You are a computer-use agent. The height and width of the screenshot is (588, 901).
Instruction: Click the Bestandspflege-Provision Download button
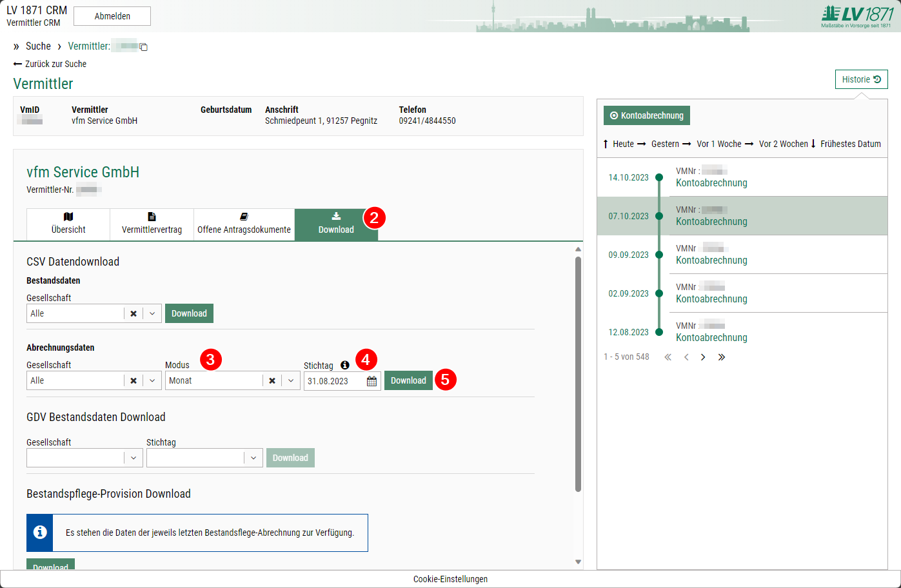(50, 564)
